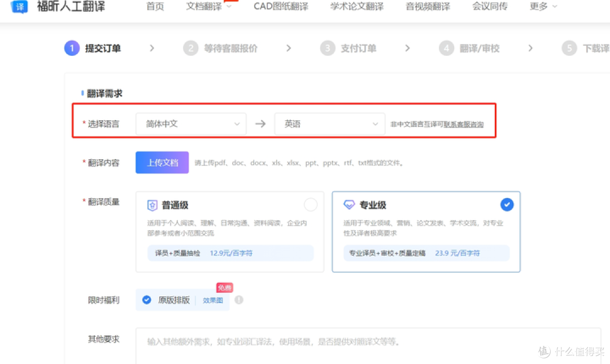Toggle the 原版排版 checkbox
The image size is (610, 364).
click(147, 300)
